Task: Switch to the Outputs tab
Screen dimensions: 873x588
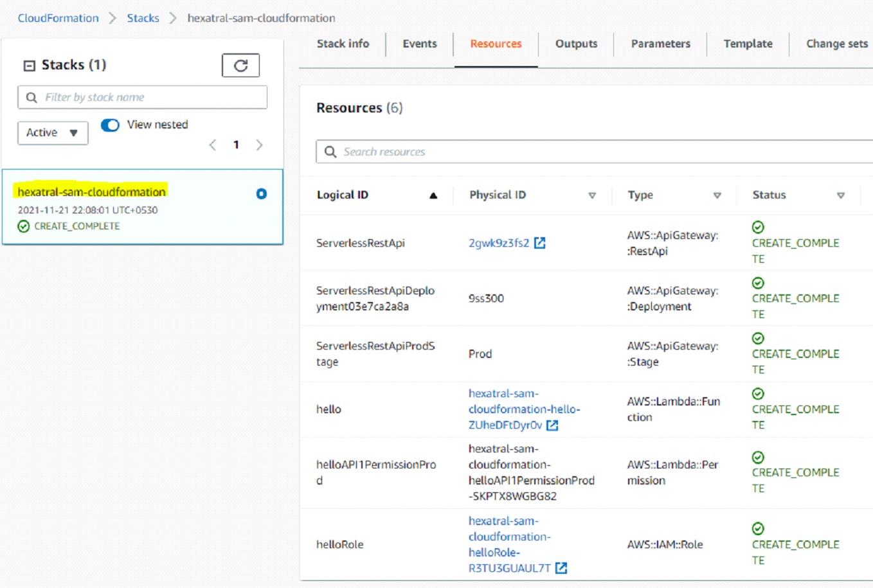Action: (576, 44)
